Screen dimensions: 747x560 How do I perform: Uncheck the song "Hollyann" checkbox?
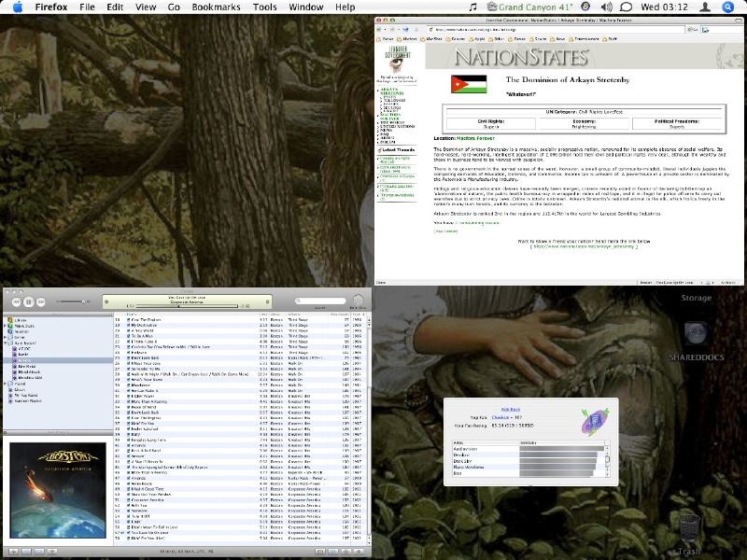pyautogui.click(x=129, y=353)
